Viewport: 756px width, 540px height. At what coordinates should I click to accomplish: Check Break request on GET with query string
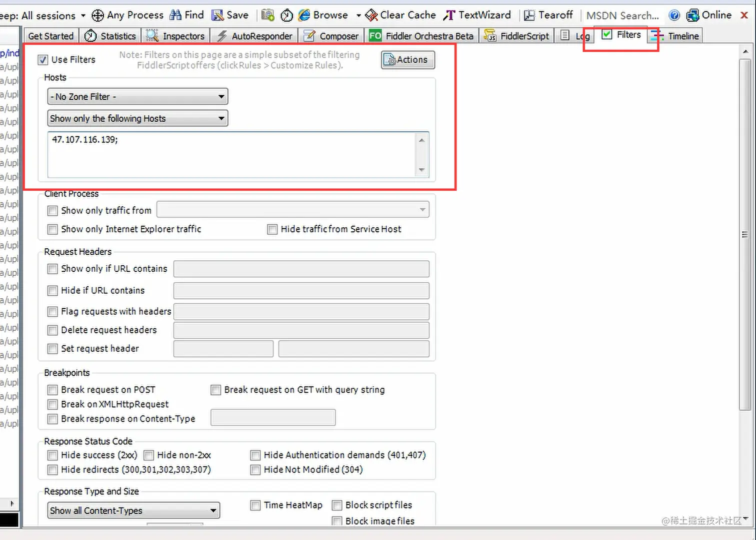pyautogui.click(x=215, y=390)
